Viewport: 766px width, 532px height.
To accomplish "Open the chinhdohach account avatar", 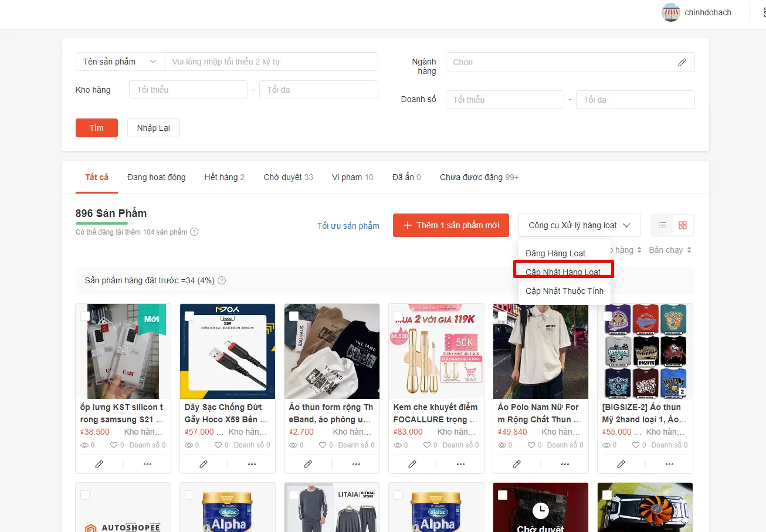I will point(671,12).
